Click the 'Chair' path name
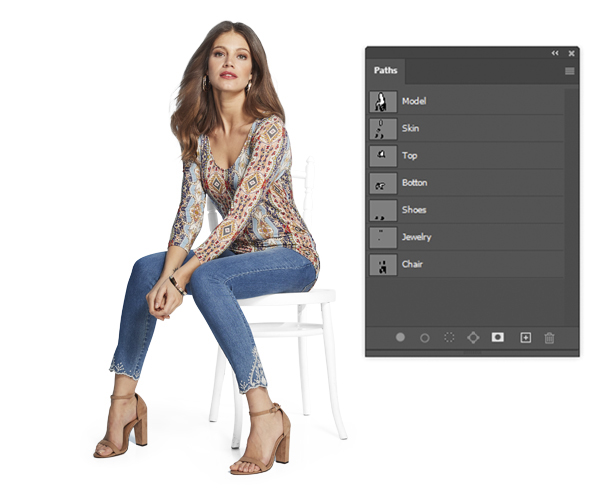This screenshot has height=500, width=600. point(412,264)
